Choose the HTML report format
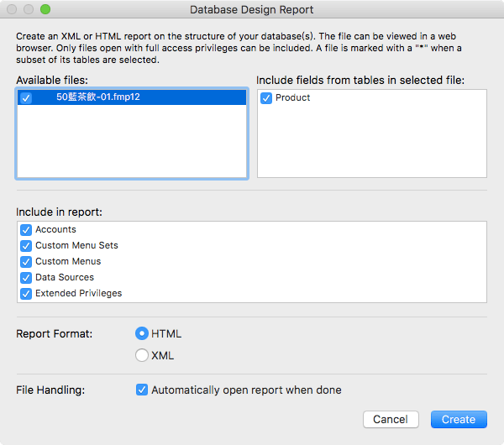The image size is (504, 445). click(142, 333)
